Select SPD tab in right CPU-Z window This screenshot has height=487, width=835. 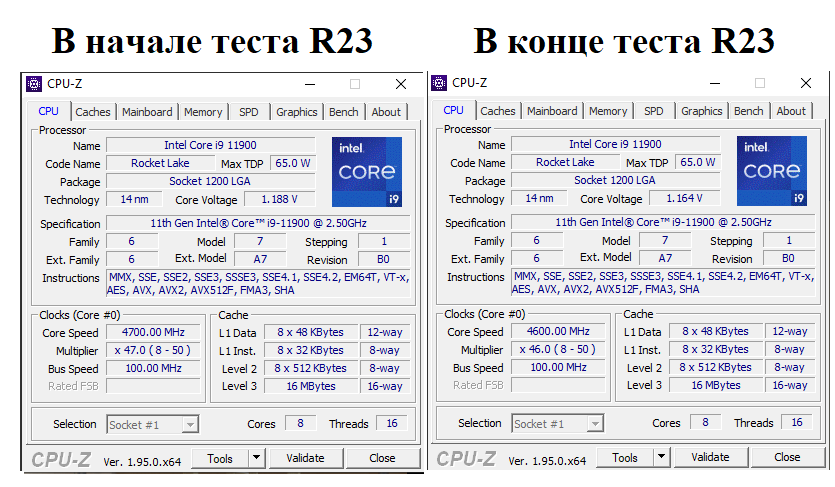click(654, 111)
